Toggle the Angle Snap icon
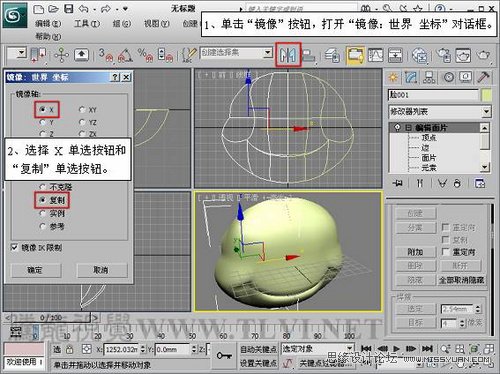 (x=125, y=55)
